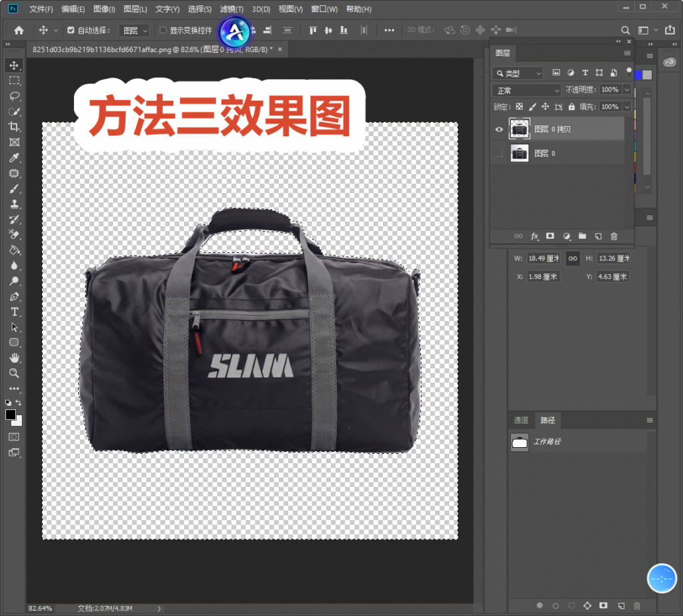Switch to the 通道 tab
Image resolution: width=683 pixels, height=616 pixels.
pos(521,420)
